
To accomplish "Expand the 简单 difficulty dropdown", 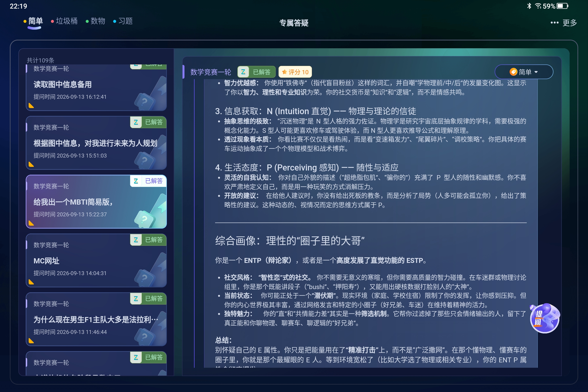I will pos(524,72).
